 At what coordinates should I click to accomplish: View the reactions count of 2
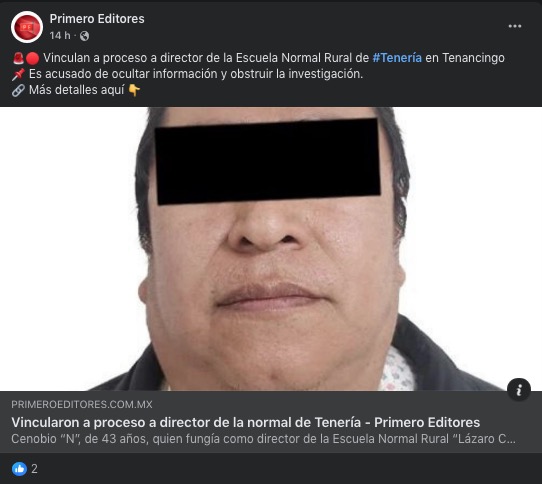tap(34, 469)
